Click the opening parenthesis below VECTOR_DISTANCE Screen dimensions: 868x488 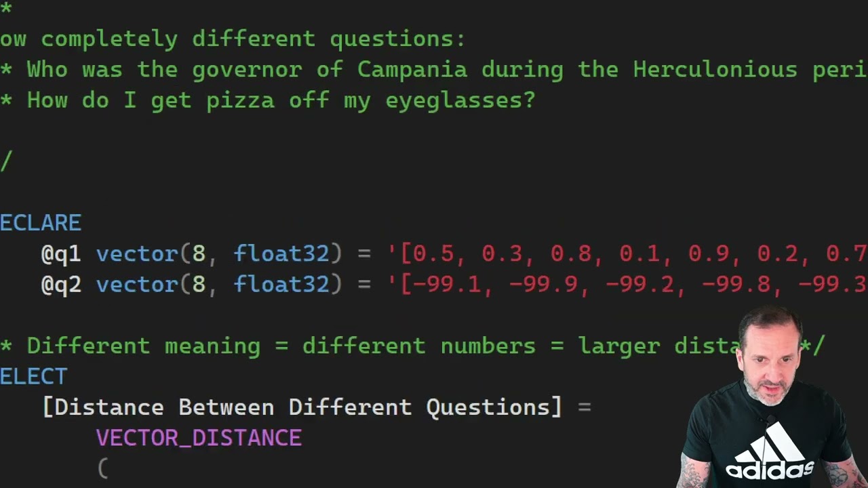102,468
